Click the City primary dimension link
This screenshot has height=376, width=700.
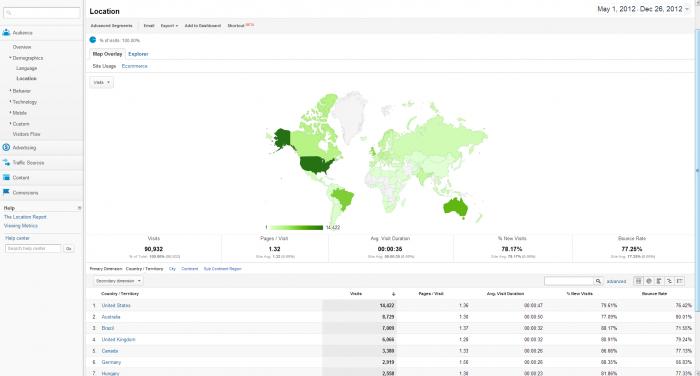[172, 269]
